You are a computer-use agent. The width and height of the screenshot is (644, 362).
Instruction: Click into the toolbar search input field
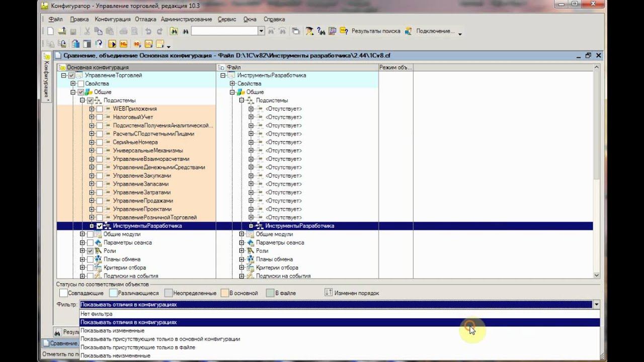pos(224,31)
